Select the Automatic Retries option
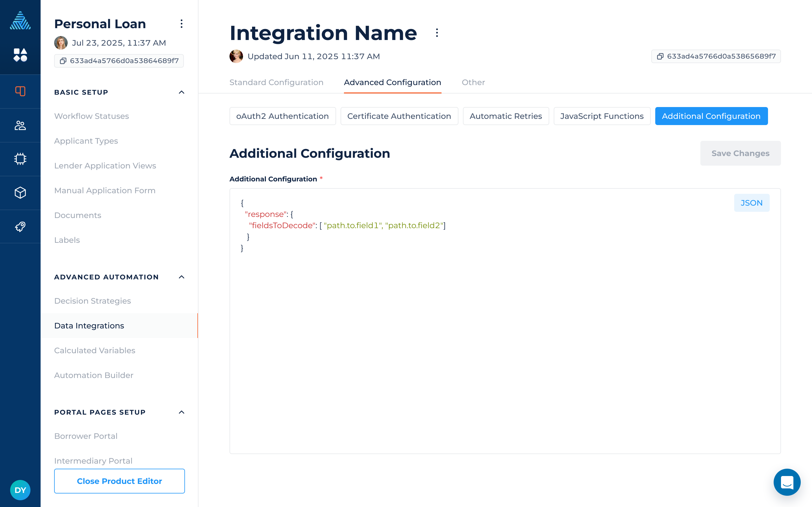 (505, 116)
